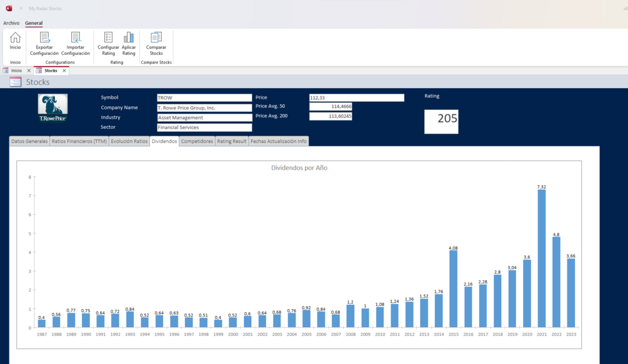Image resolution: width=628 pixels, height=364 pixels.
Task: Click the quick access toolbar dropdown arrow
Action: click(x=21, y=8)
